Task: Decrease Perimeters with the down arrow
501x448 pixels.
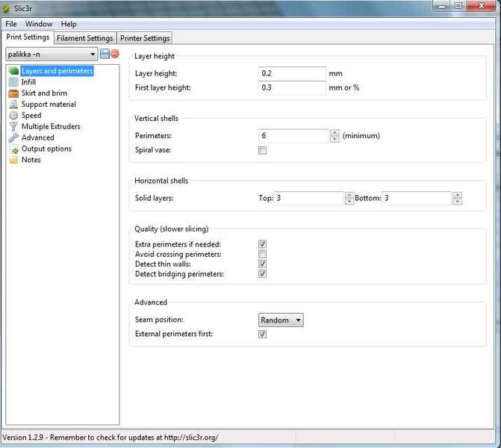Action: [x=334, y=139]
